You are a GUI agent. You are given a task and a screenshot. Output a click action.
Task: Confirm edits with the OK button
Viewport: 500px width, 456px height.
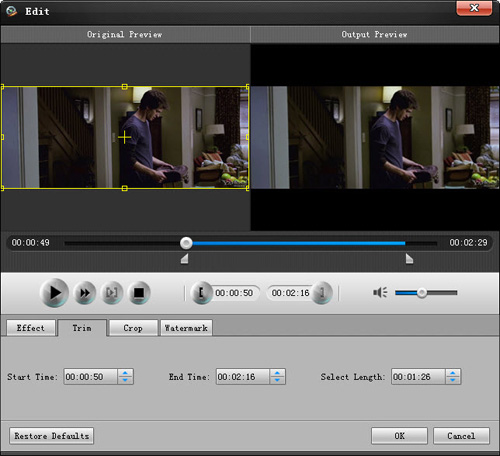[399, 436]
